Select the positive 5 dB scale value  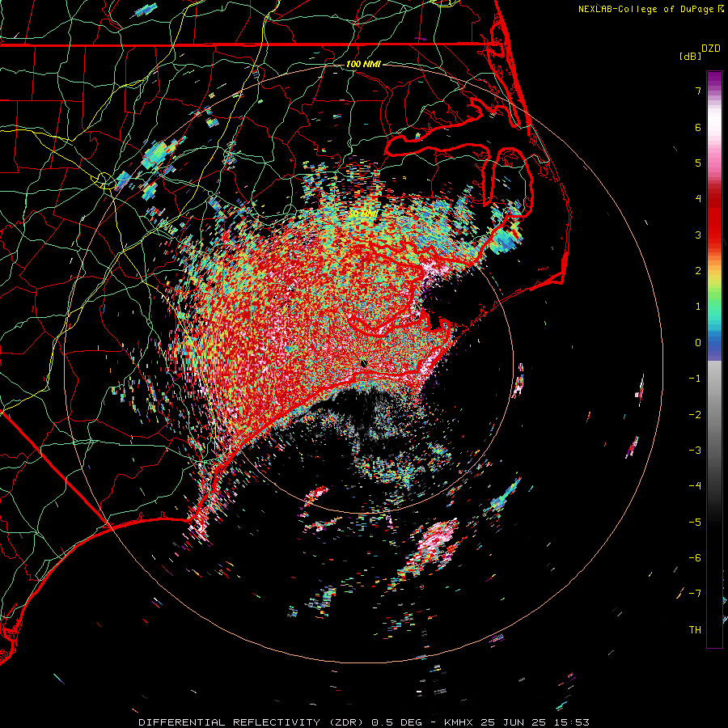pos(698,163)
